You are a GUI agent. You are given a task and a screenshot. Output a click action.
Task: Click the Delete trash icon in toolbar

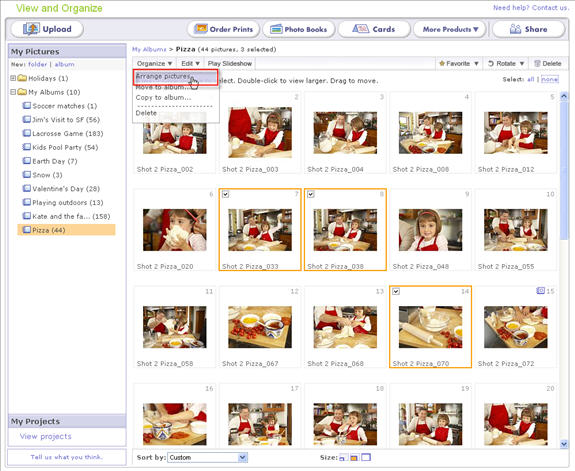click(x=537, y=63)
